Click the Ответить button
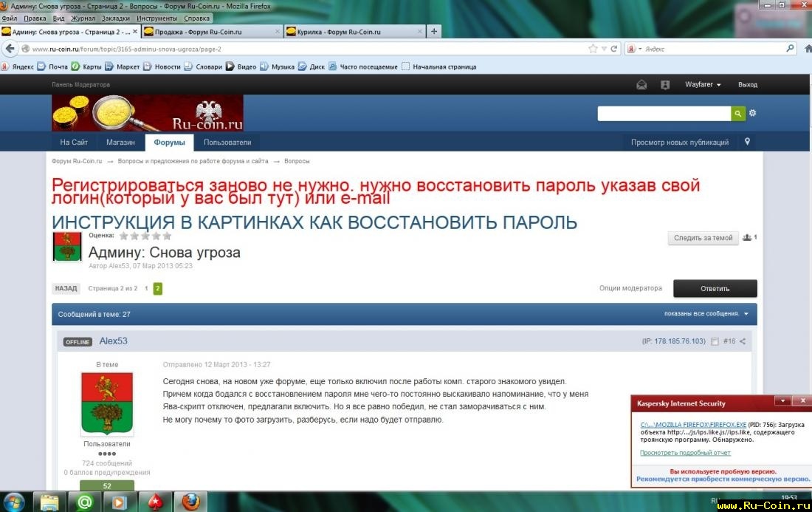The image size is (812, 512). 715,289
